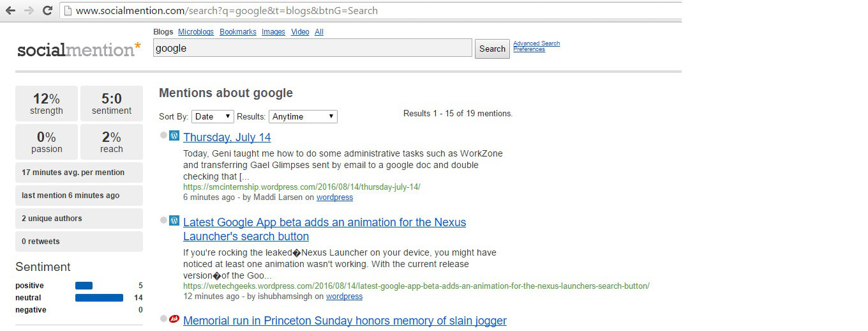Viewport: 868px width, 331px height.
Task: Open the Thursday, July 14 result
Action: tap(227, 137)
